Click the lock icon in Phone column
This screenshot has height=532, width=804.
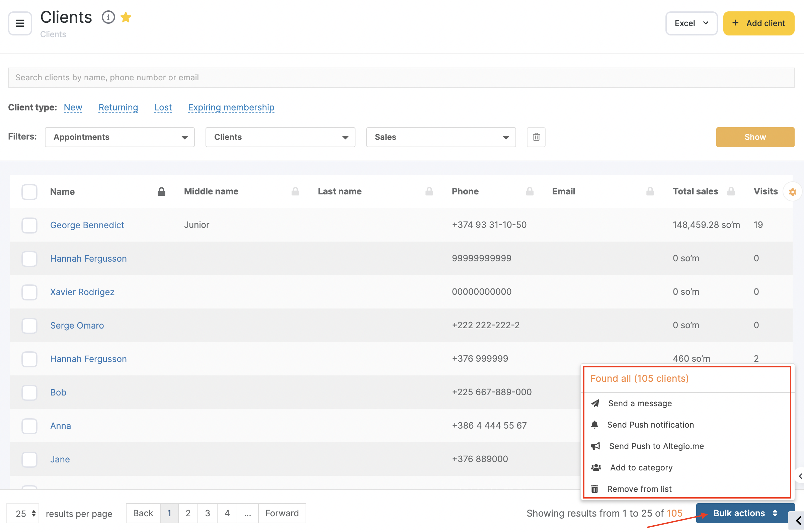coord(530,192)
